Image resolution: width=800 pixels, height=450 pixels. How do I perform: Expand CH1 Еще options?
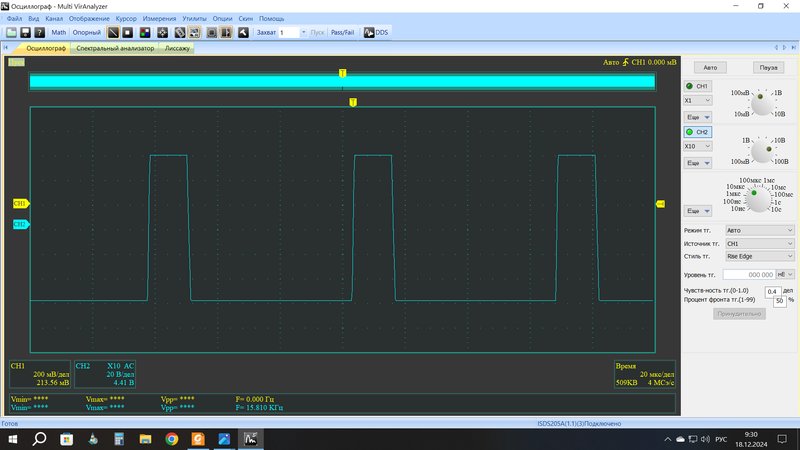(697, 117)
